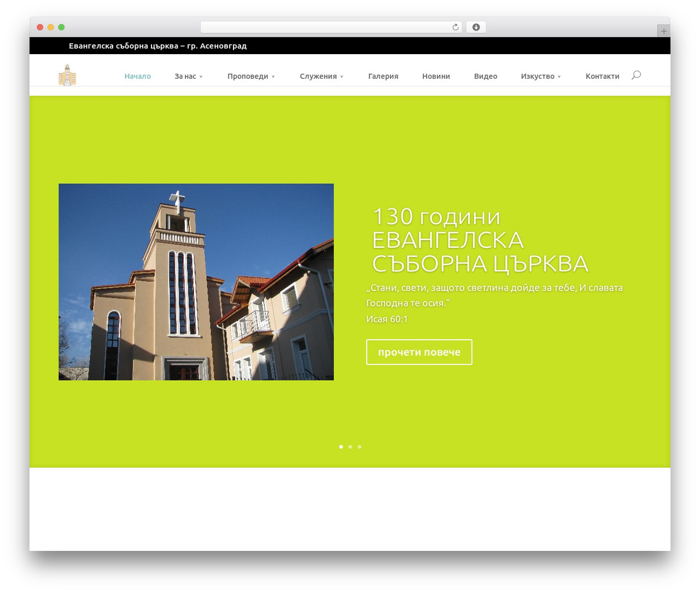700x593 pixels.
Task: Click the Евангелска съборна църква header text
Action: point(157,46)
